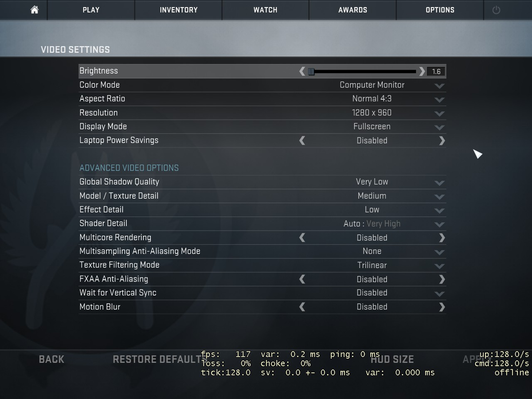The image size is (532, 399).
Task: Click left arrow for Motion Blur
Action: pyautogui.click(x=302, y=307)
